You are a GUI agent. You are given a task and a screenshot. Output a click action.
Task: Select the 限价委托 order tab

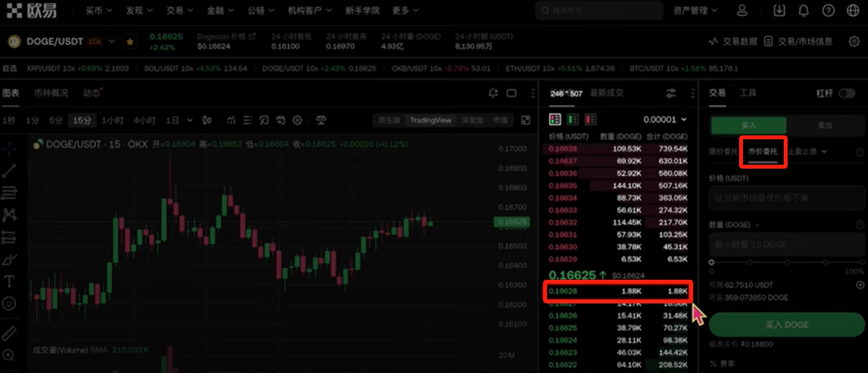coord(723,151)
